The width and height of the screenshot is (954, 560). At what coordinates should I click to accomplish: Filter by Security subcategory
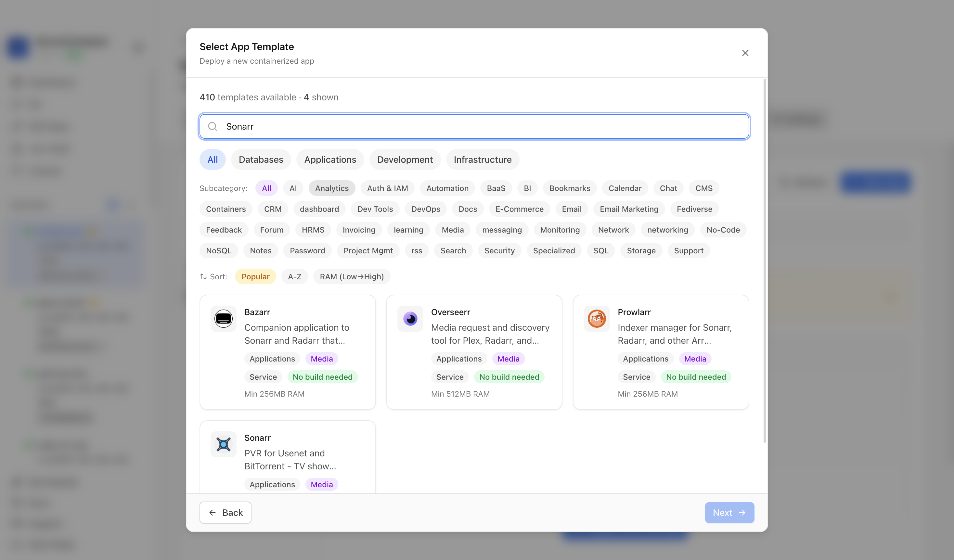[499, 250]
